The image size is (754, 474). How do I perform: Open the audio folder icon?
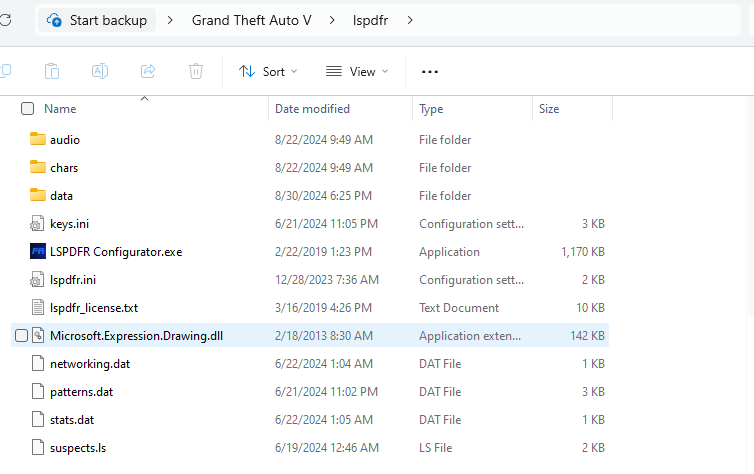[x=38, y=140]
